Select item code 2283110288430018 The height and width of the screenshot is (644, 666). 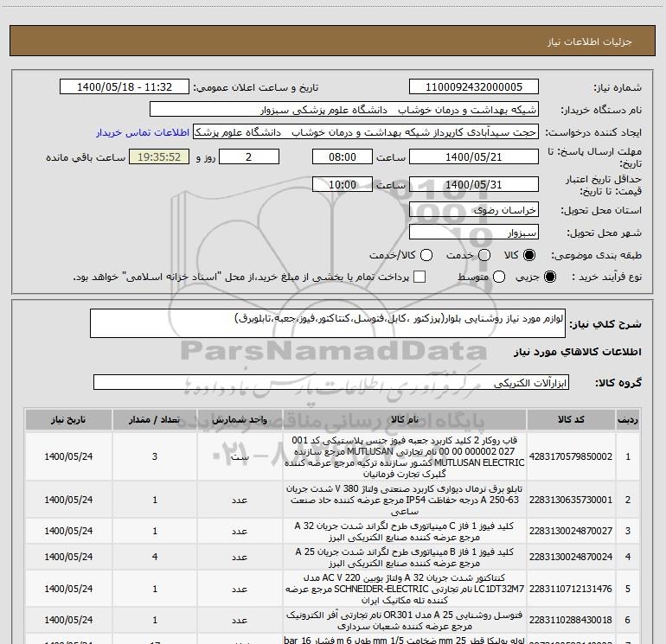click(x=571, y=620)
